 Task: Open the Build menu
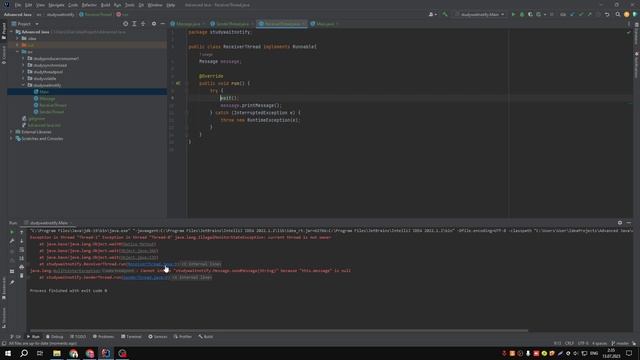[105, 5]
